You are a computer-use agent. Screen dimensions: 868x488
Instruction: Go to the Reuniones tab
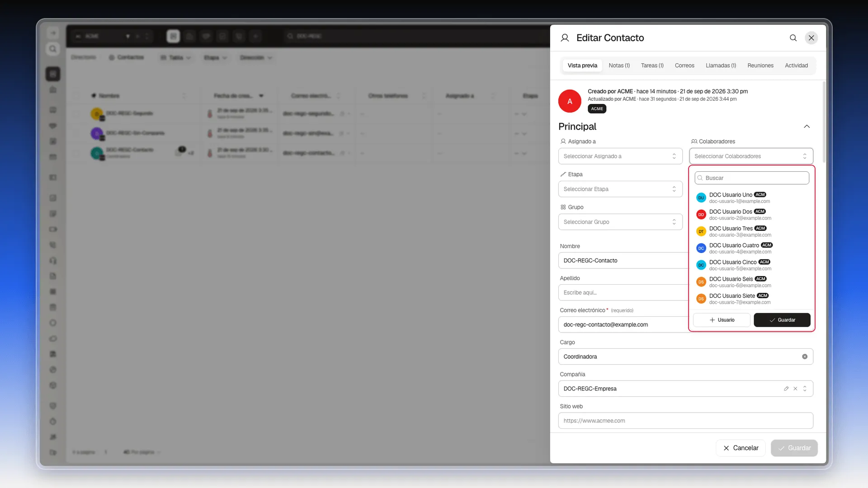point(760,66)
